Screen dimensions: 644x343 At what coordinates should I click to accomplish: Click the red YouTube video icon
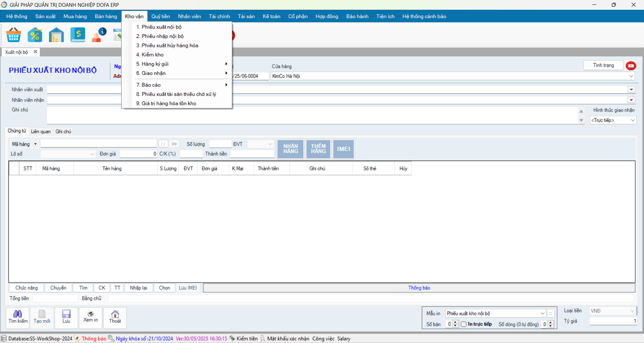click(x=631, y=66)
